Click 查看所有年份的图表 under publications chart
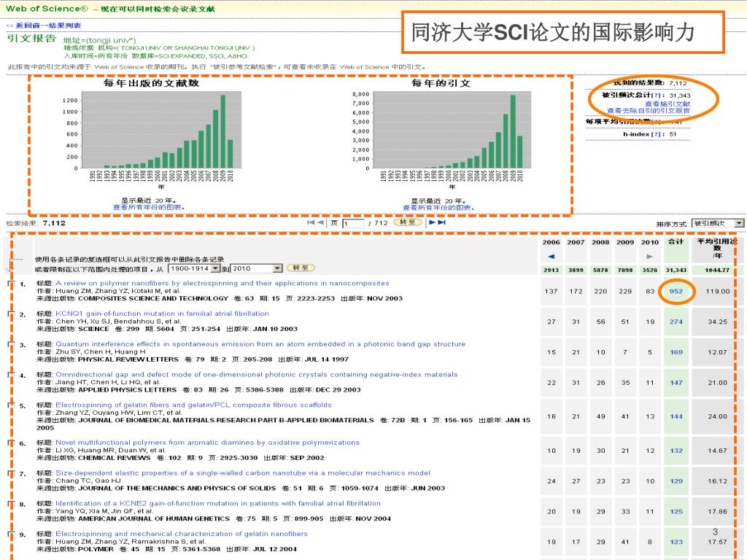Screen dimensions: 747x560 [149, 207]
